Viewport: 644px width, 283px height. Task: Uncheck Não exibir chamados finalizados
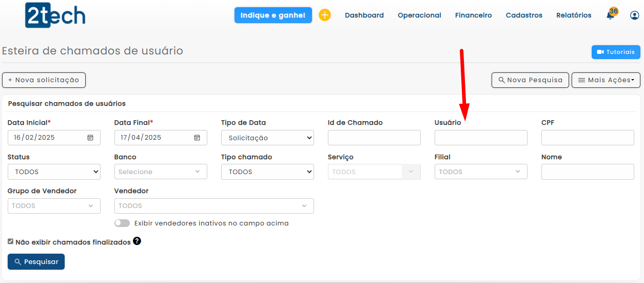[11, 241]
